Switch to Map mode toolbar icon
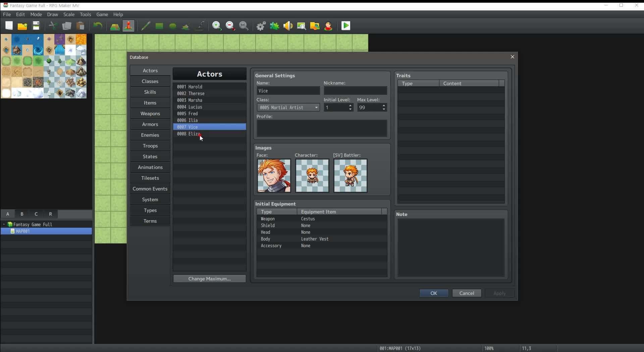This screenshot has height=352, width=644. tap(115, 26)
